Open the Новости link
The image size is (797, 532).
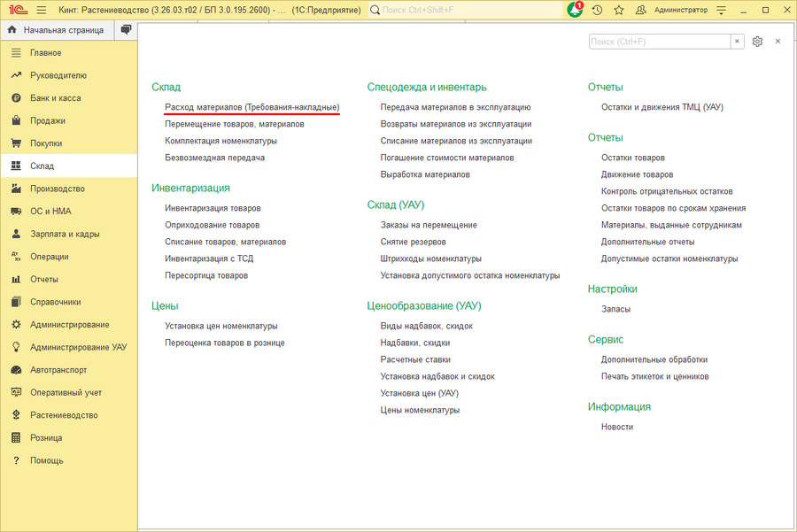click(x=617, y=426)
